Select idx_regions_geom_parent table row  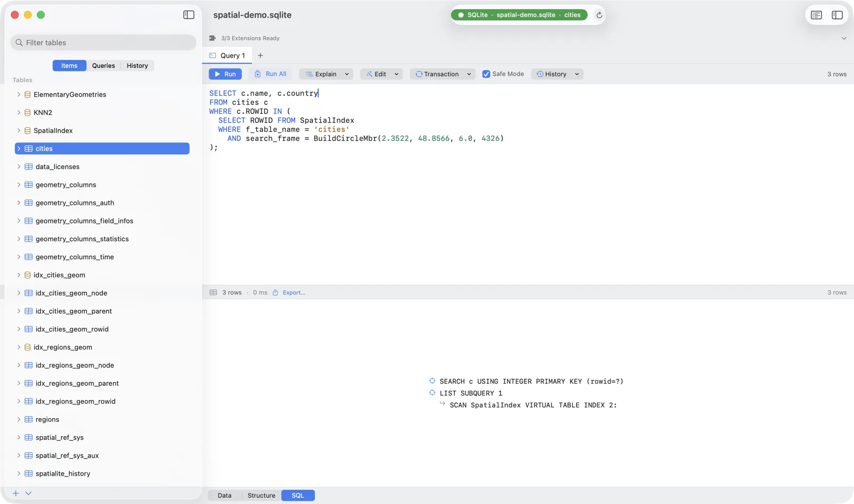coord(102,383)
